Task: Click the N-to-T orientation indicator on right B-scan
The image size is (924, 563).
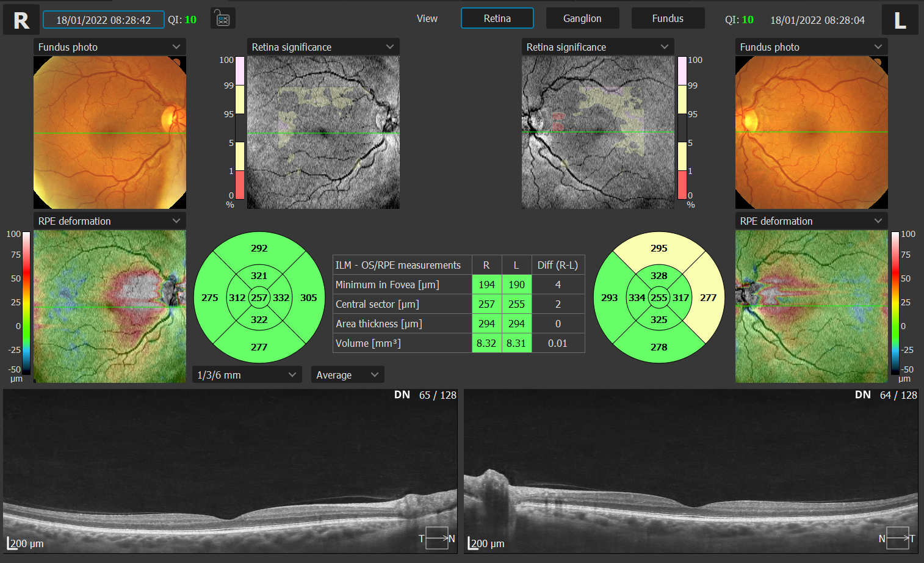Action: (897, 538)
